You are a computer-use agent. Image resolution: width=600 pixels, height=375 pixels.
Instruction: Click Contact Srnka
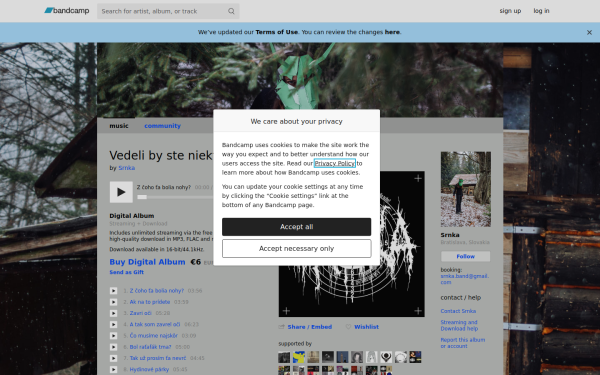click(458, 311)
